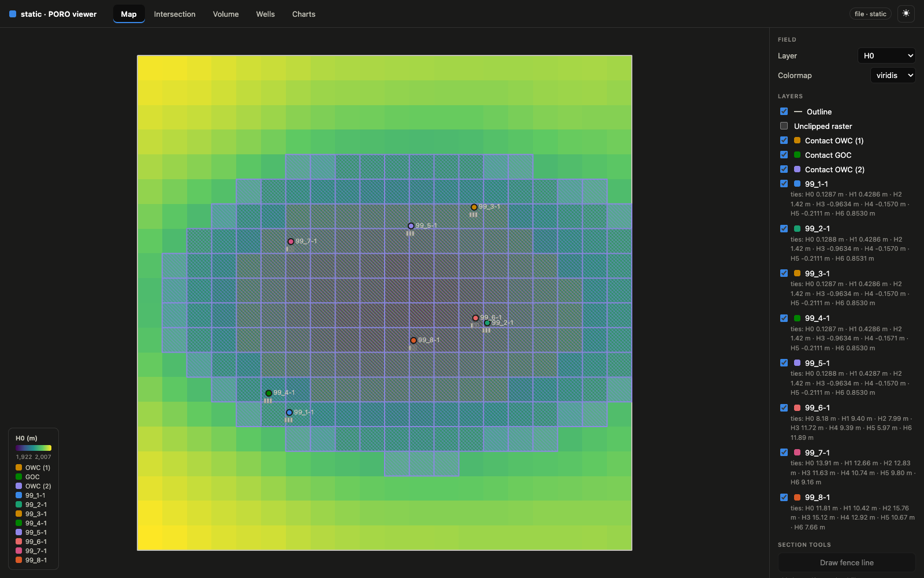Toggle the Outline layer checkbox

tap(784, 112)
